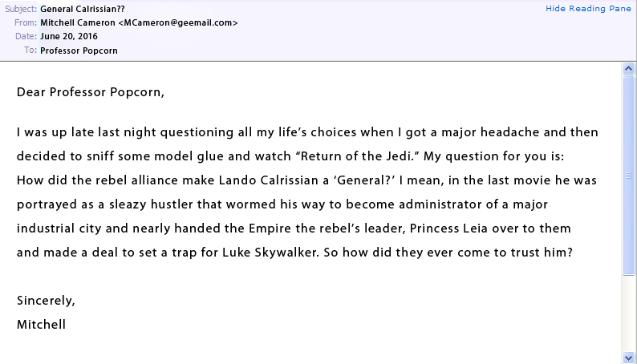This screenshot has height=364, width=637.
Task: Click the Hide Reading Pane link
Action: point(589,8)
